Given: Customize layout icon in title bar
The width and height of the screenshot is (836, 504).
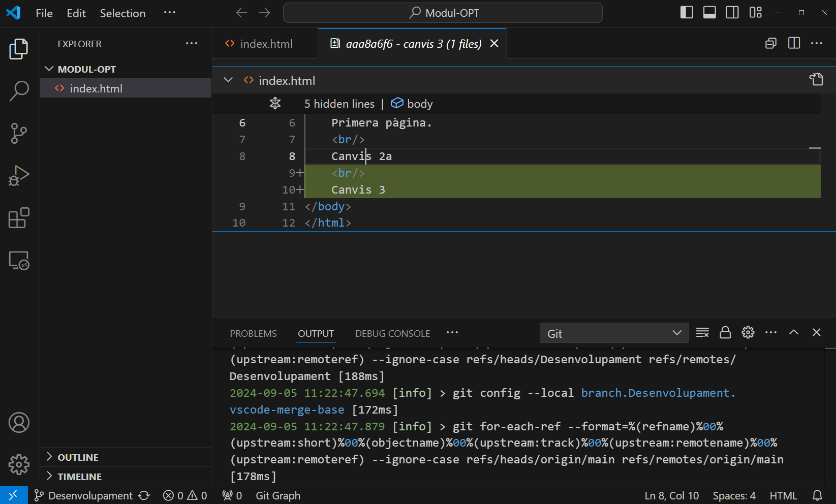Looking at the screenshot, I should [756, 13].
